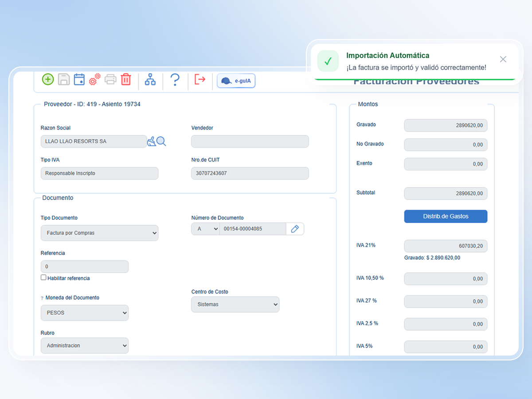Screen dimensions: 532x399
Task: Click the red gears settings icon
Action: 94,79
